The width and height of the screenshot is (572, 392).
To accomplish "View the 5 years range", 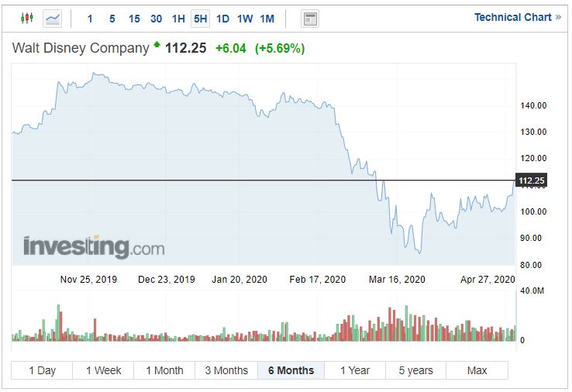I will (x=416, y=370).
